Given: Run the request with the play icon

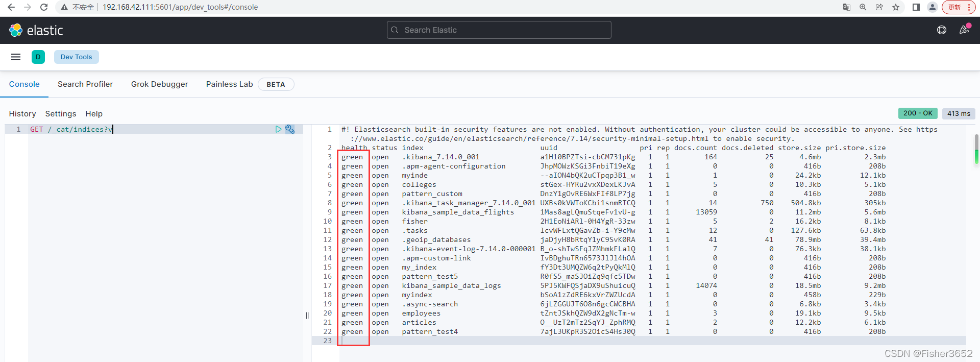Looking at the screenshot, I should coord(278,129).
